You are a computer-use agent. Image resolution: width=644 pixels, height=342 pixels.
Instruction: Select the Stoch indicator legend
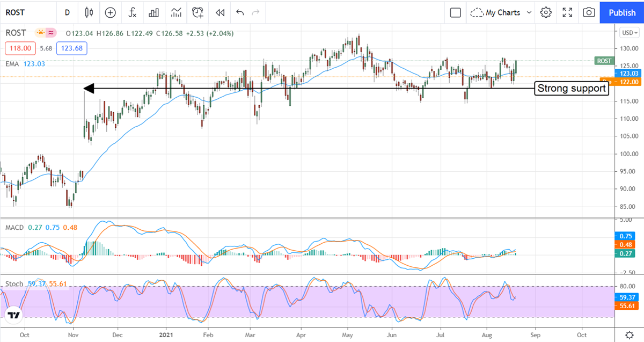pyautogui.click(x=14, y=283)
